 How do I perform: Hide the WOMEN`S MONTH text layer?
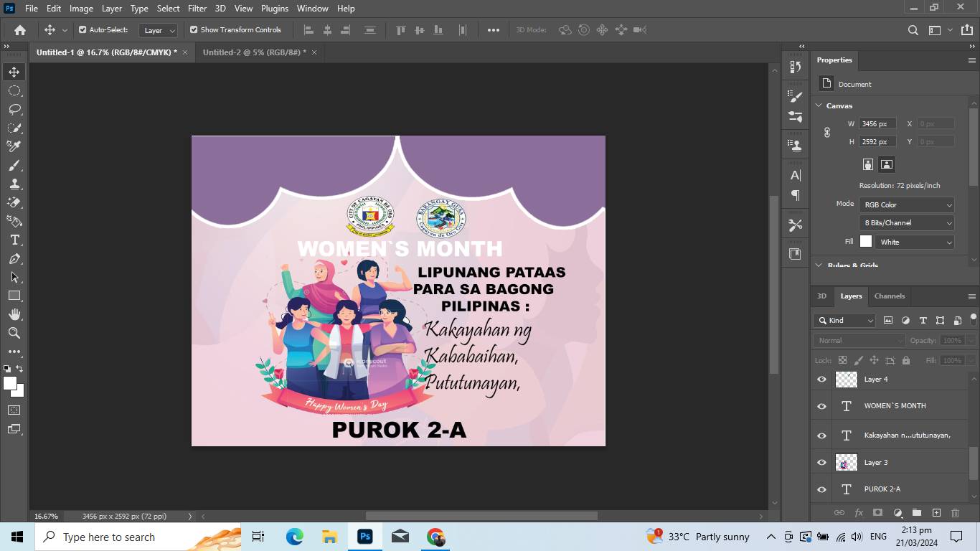822,406
